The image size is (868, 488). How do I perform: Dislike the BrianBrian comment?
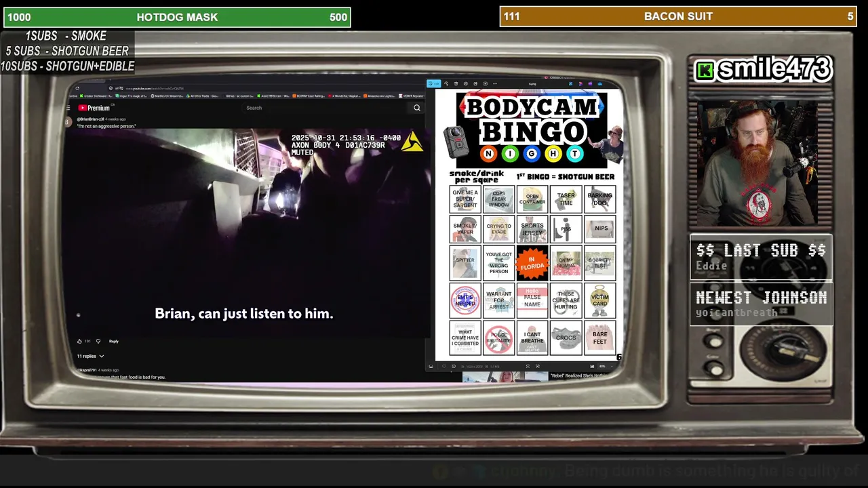point(98,341)
